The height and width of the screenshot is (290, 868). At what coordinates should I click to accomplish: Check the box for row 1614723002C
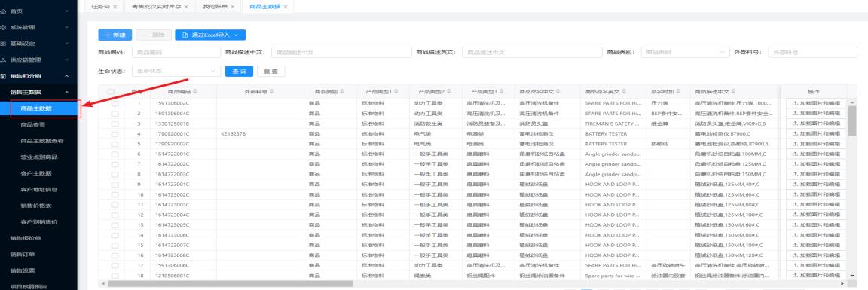[x=115, y=194]
